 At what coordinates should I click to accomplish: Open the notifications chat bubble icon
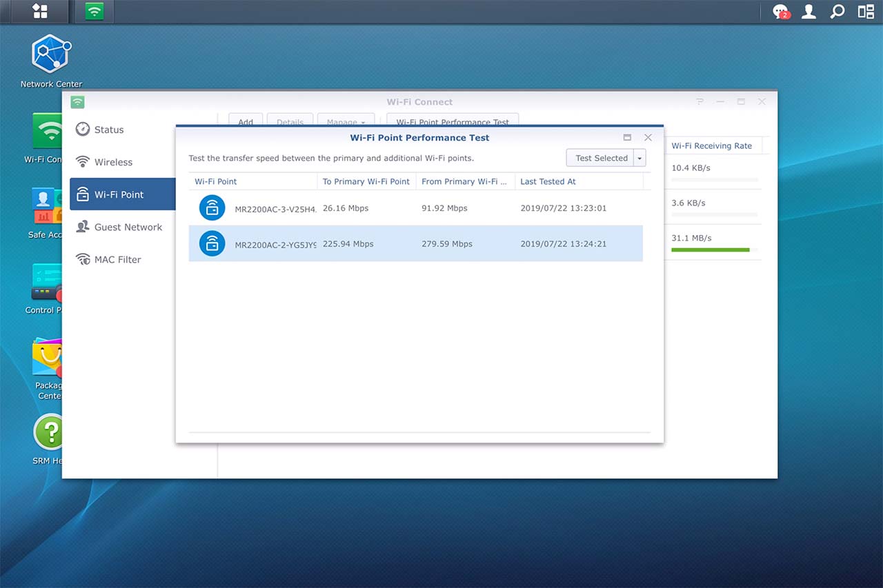pos(780,12)
